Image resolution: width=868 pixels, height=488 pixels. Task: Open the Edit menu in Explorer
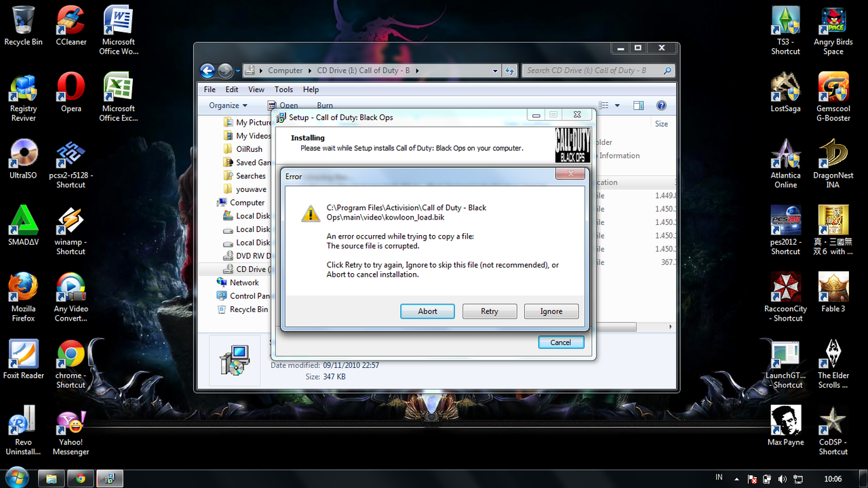232,89
